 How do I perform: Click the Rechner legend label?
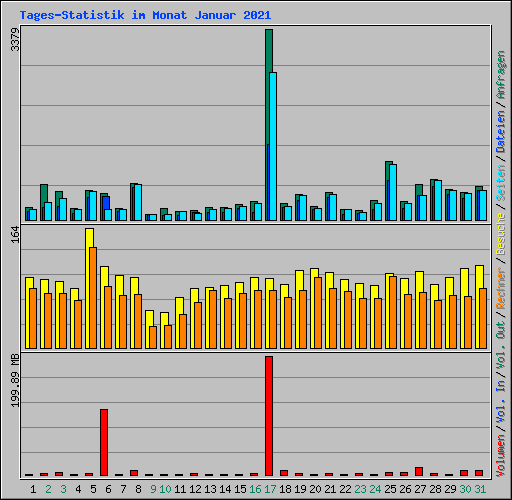pyautogui.click(x=501, y=288)
